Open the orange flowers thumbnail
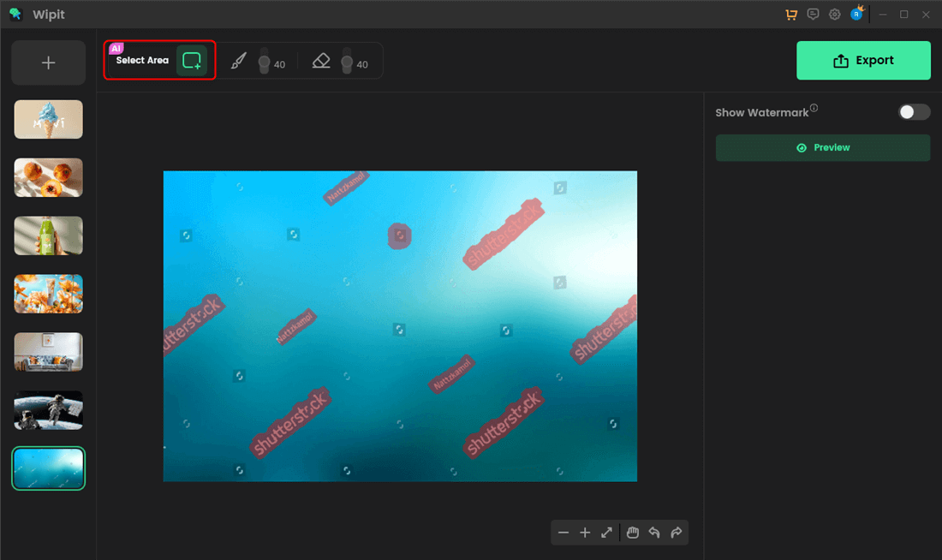The width and height of the screenshot is (942, 560). [x=49, y=294]
